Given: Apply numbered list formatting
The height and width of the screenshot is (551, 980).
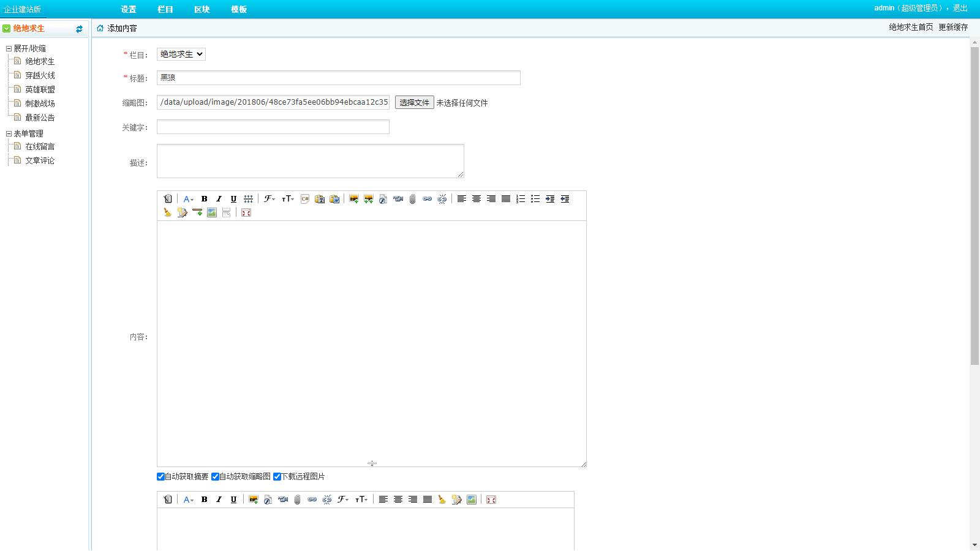Looking at the screenshot, I should (x=521, y=199).
